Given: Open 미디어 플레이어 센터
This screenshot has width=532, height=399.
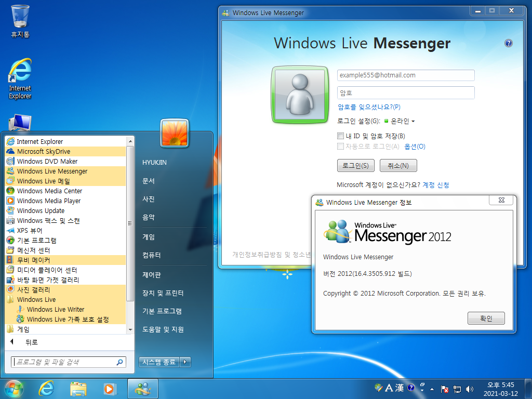Looking at the screenshot, I should point(66,270).
